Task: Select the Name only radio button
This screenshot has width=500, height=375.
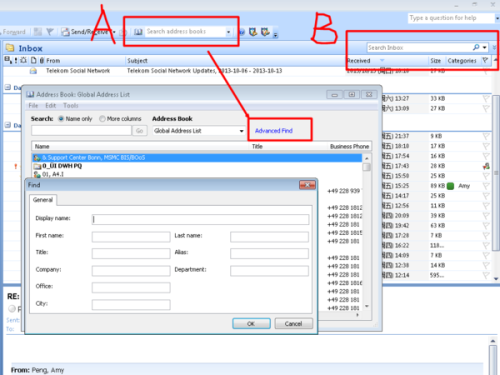Action: (x=61, y=119)
